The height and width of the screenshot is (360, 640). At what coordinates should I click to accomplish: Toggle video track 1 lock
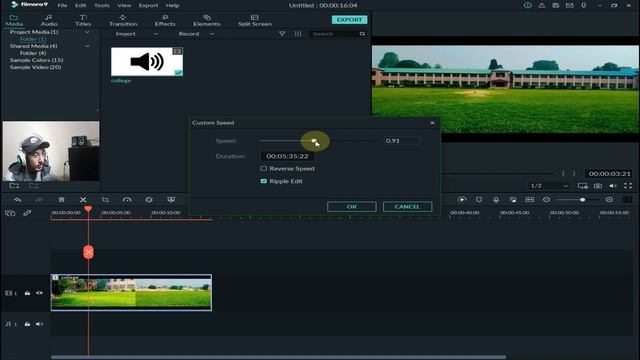point(27,293)
